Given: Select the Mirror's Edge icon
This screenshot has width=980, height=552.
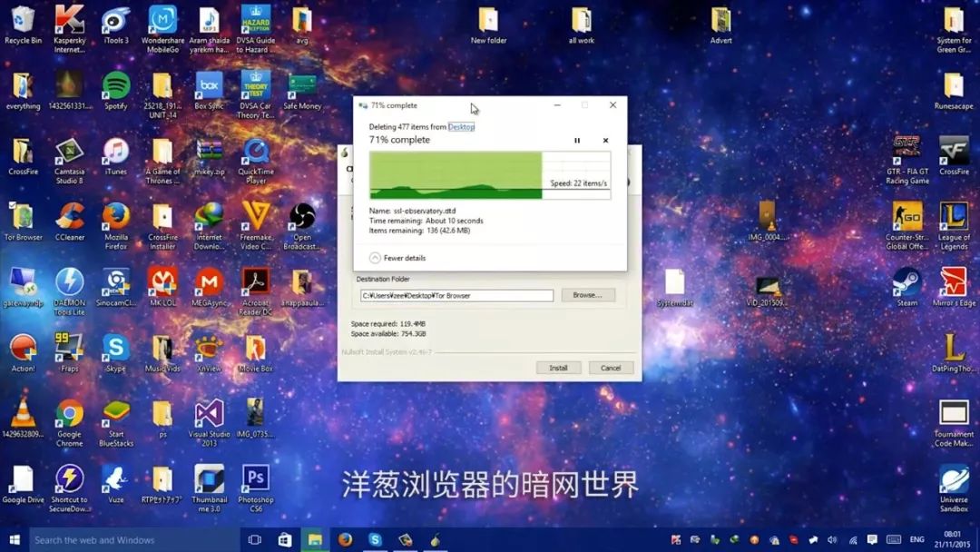Looking at the screenshot, I should [954, 288].
